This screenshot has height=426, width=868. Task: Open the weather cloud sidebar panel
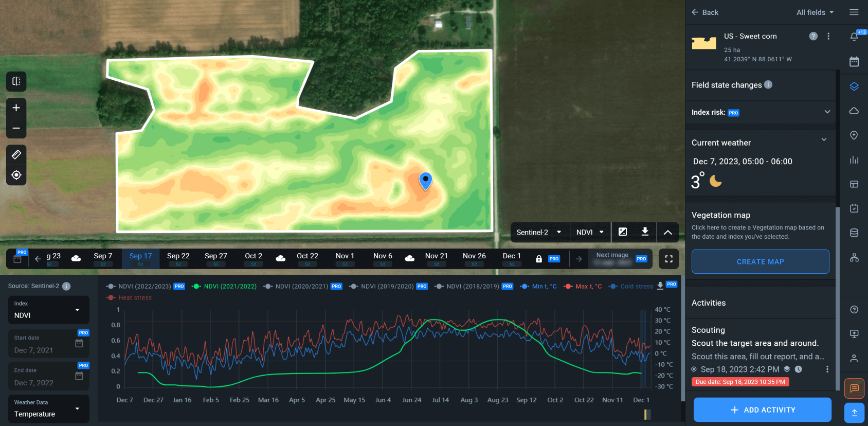point(854,111)
